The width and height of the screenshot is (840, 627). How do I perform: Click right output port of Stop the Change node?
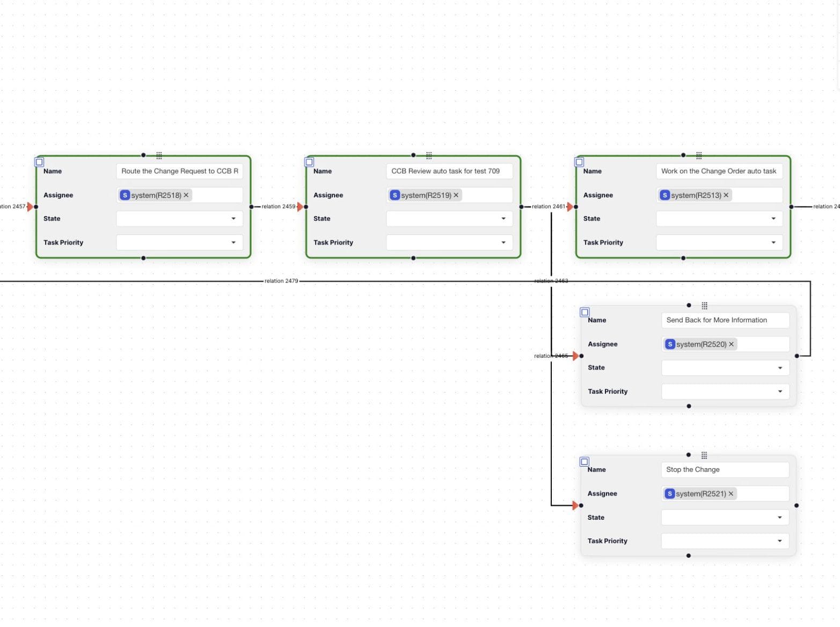(x=796, y=505)
